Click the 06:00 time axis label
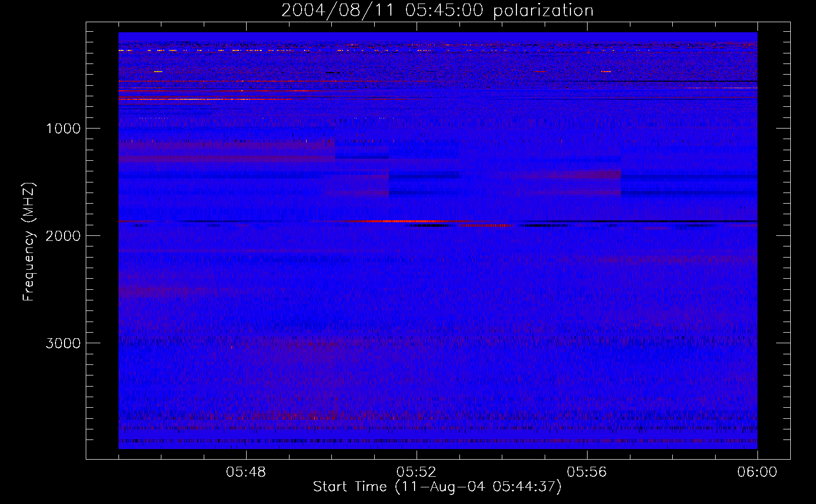The width and height of the screenshot is (816, 504). [757, 472]
